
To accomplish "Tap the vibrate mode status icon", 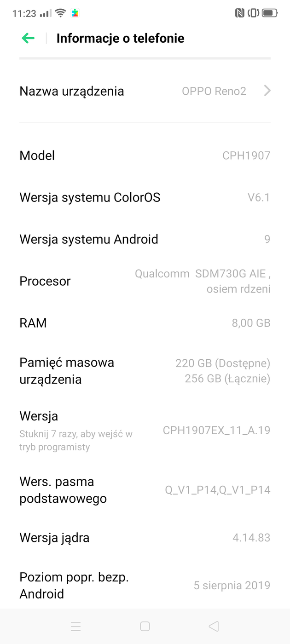I will (253, 13).
